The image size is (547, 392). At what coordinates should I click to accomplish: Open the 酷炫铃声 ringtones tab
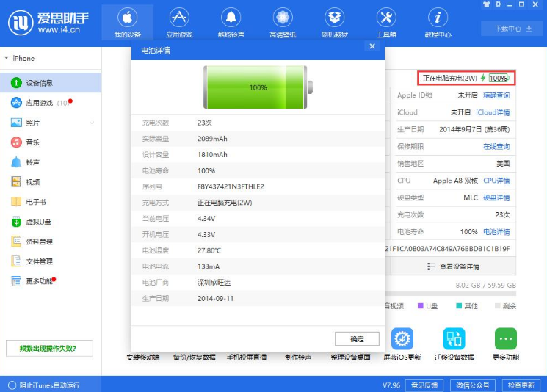click(x=231, y=23)
